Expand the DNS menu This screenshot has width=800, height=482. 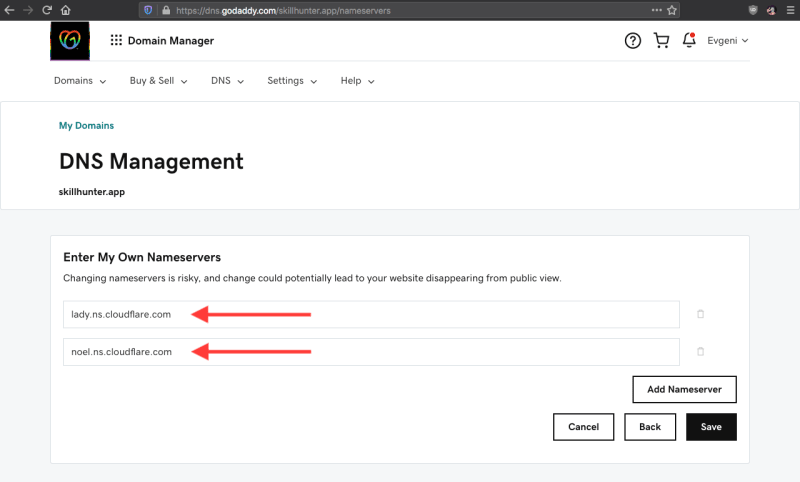pyautogui.click(x=228, y=81)
